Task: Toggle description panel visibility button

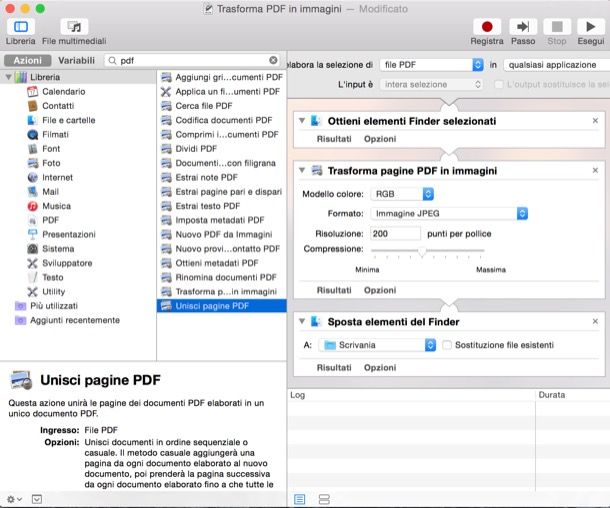Action: 37,499
